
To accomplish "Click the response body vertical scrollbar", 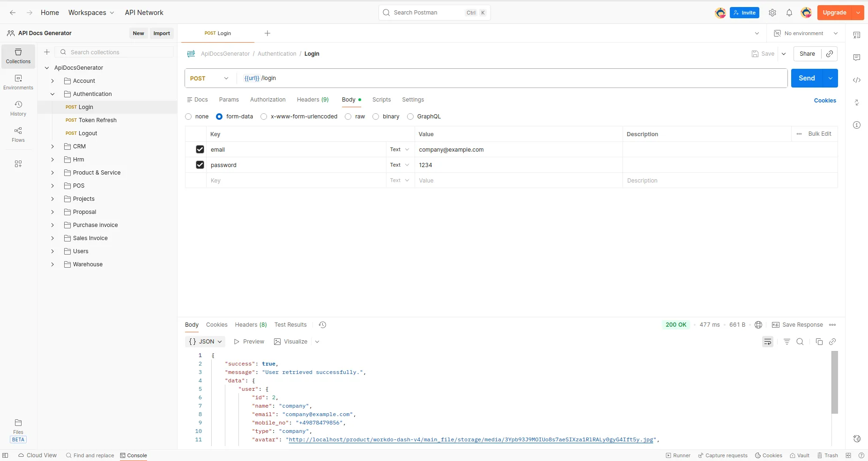I will [835, 382].
